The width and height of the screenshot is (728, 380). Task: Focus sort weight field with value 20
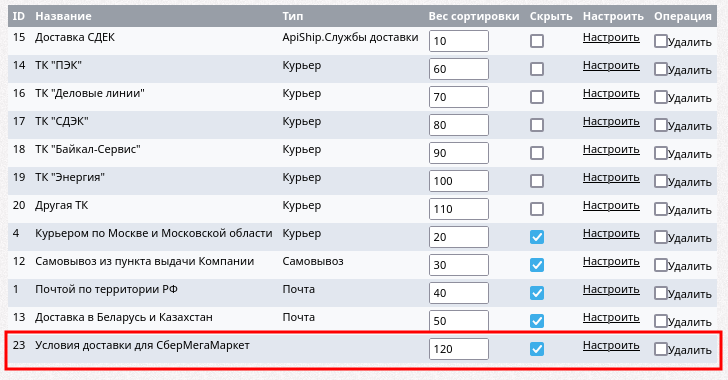tap(459, 237)
